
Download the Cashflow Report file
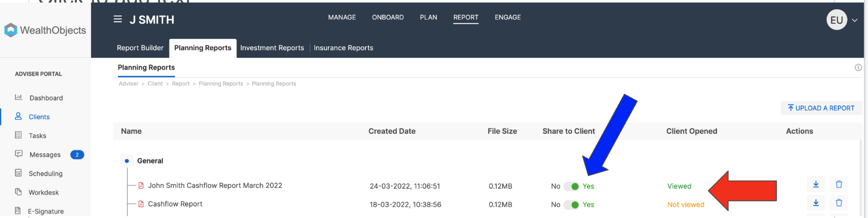tap(815, 203)
